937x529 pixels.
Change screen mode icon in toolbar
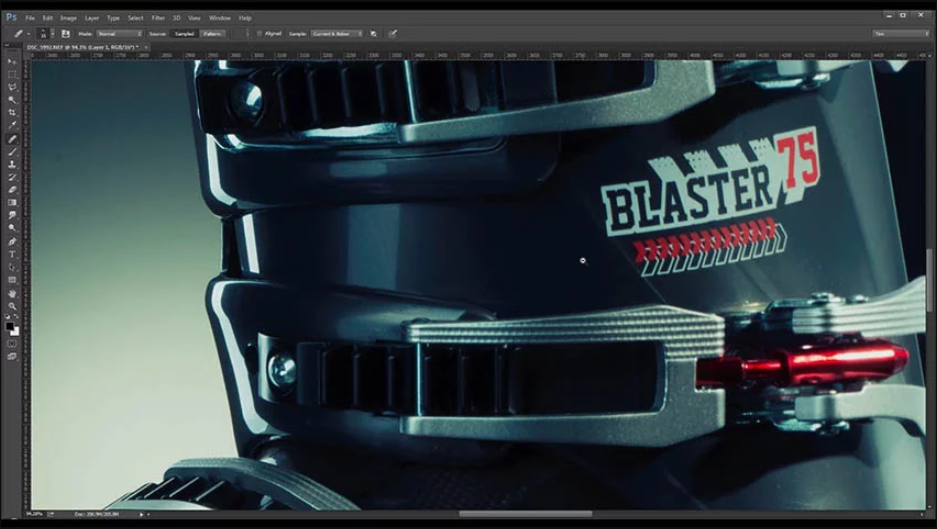click(x=12, y=356)
